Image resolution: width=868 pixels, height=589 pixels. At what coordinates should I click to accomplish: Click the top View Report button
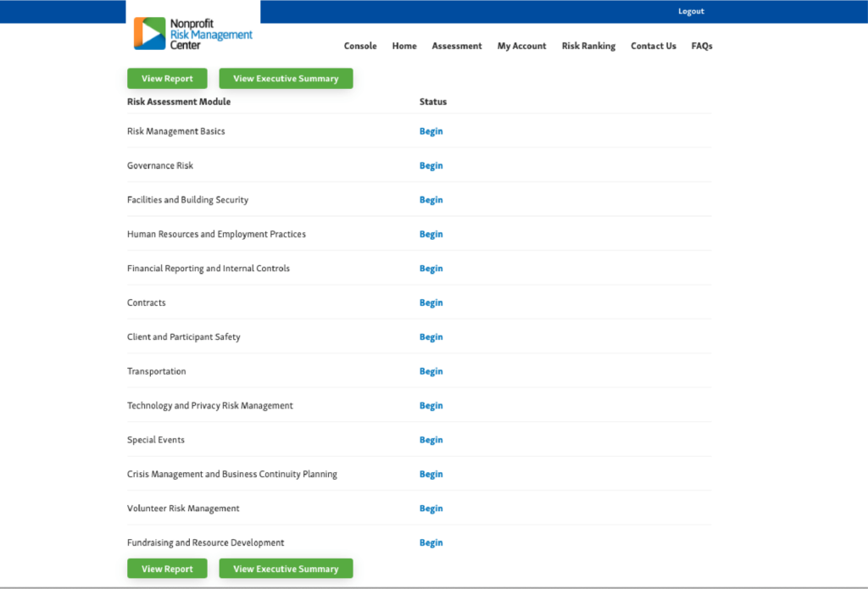pos(167,78)
